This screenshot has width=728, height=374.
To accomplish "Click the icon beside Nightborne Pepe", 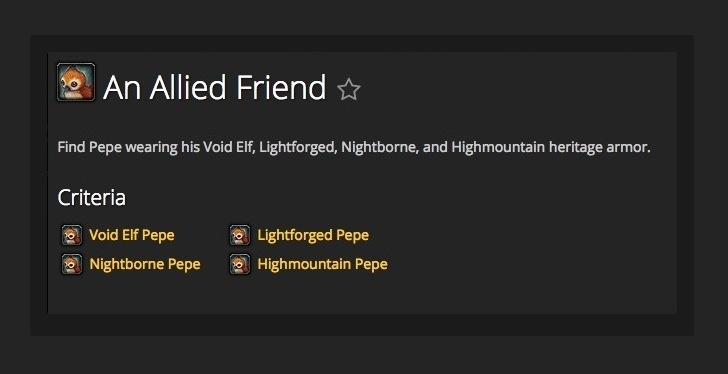I will (72, 264).
